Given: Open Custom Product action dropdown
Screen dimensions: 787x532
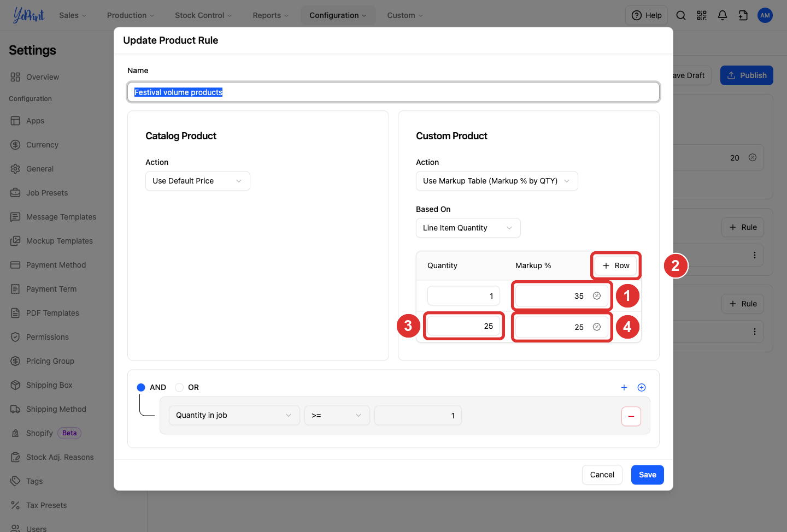Looking at the screenshot, I should (x=497, y=181).
